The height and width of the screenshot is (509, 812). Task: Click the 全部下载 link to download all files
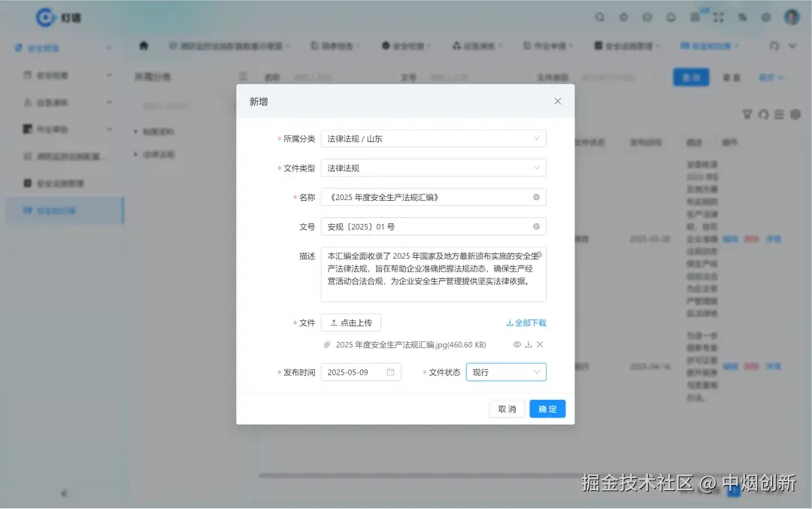[527, 322]
